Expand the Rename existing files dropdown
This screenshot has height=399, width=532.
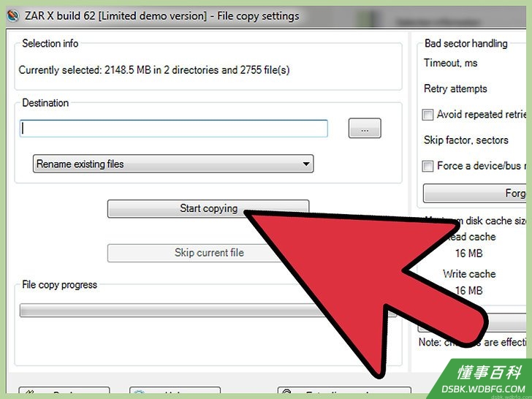coord(173,164)
